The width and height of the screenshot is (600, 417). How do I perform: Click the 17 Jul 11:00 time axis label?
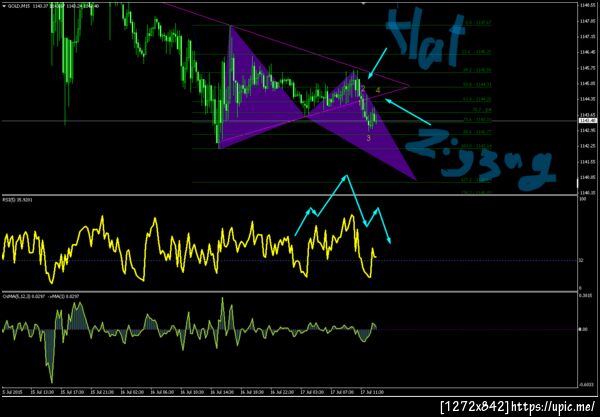tap(372, 392)
